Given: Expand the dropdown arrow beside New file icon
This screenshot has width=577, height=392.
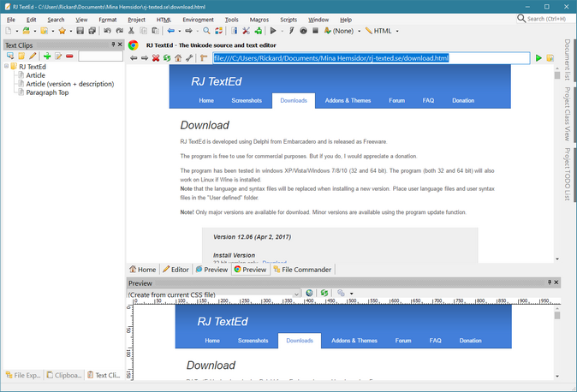Looking at the screenshot, I should (x=16, y=32).
